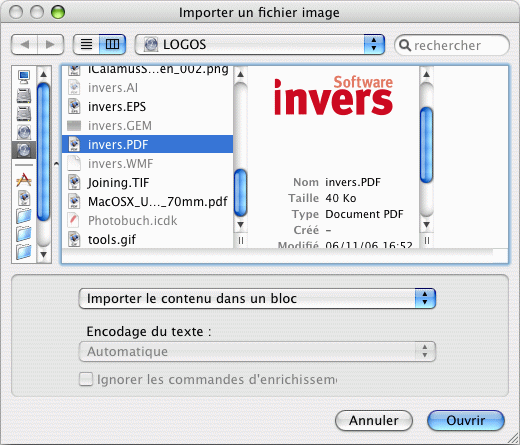The image size is (520, 445).
Task: Click the file icon of Joining.TIF
Action: click(74, 183)
